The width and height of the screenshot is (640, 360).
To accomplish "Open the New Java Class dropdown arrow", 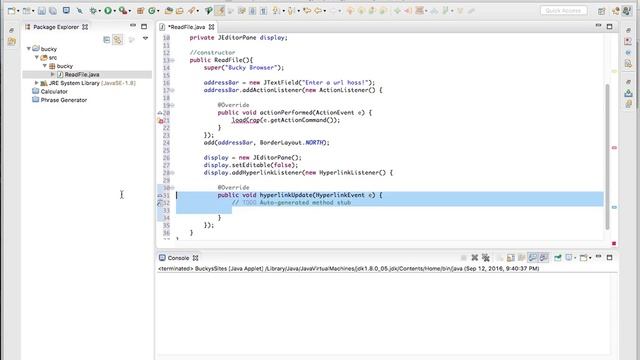I will point(158,11).
